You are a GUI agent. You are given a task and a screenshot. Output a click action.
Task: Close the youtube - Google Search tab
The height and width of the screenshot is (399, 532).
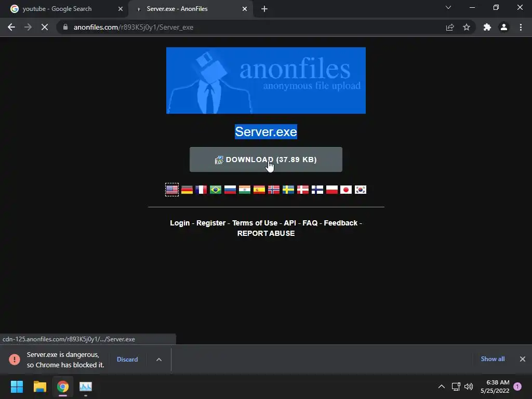[121, 9]
